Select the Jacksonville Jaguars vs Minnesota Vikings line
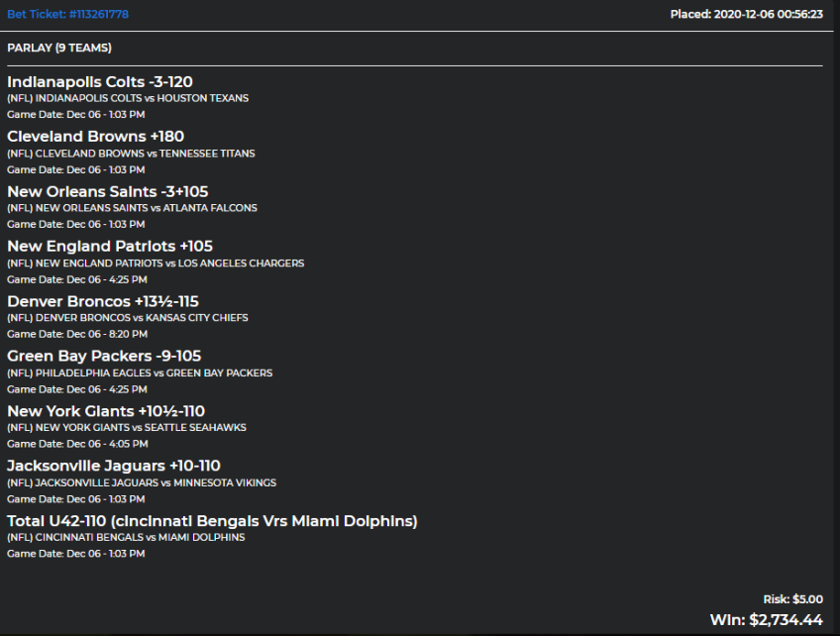The image size is (840, 636). click(x=142, y=482)
